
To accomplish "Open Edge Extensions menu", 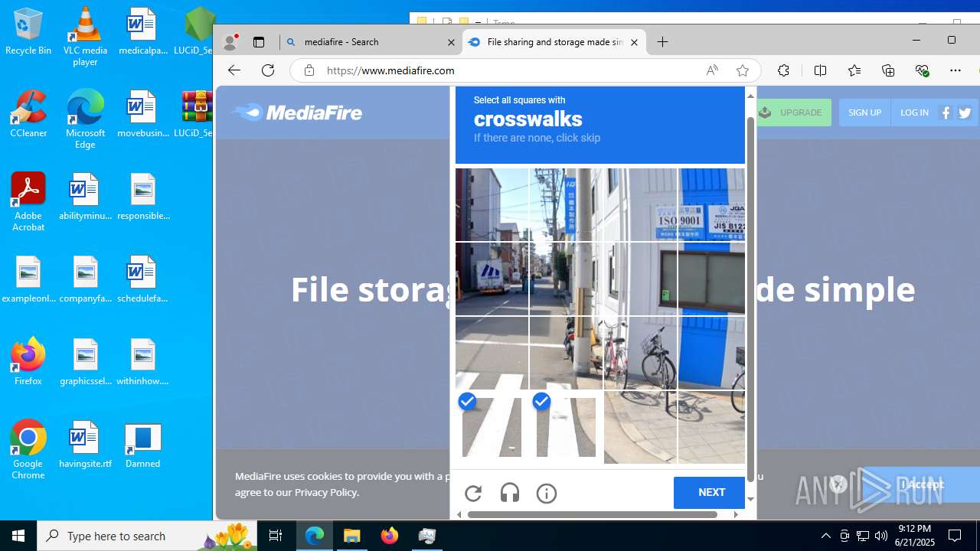I will point(783,70).
